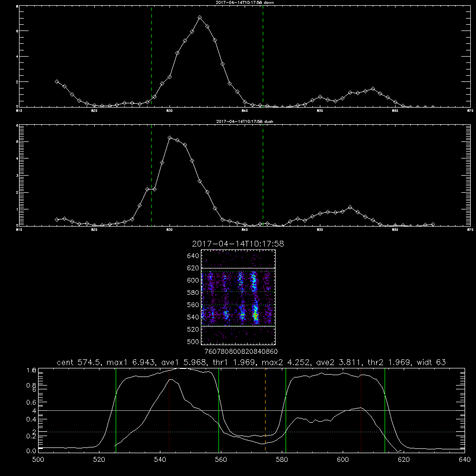This screenshot has width=476, height=476.
Task: Select the secondary peak diamond in dusk plot
Action: click(350, 208)
